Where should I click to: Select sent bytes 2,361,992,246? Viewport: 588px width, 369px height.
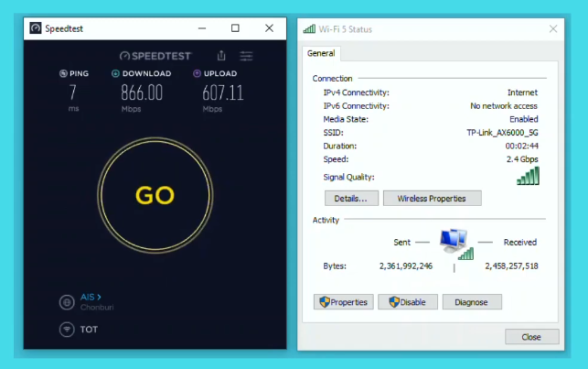click(x=406, y=266)
